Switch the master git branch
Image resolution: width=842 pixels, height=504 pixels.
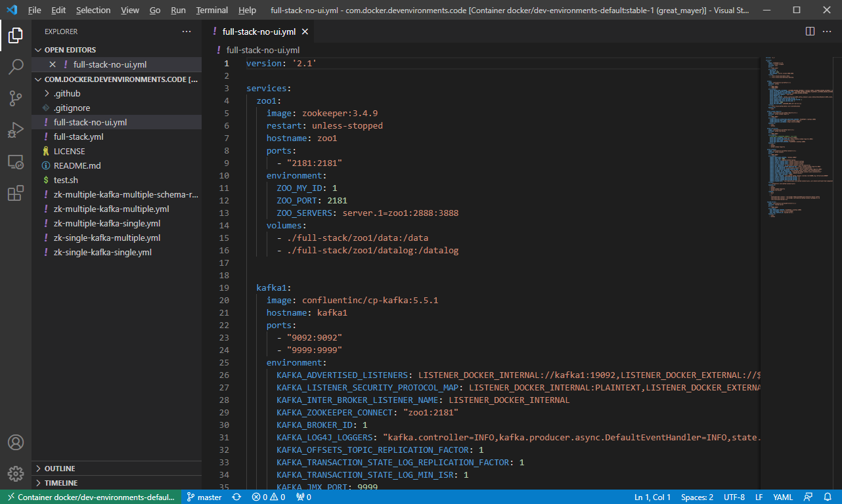pos(204,497)
